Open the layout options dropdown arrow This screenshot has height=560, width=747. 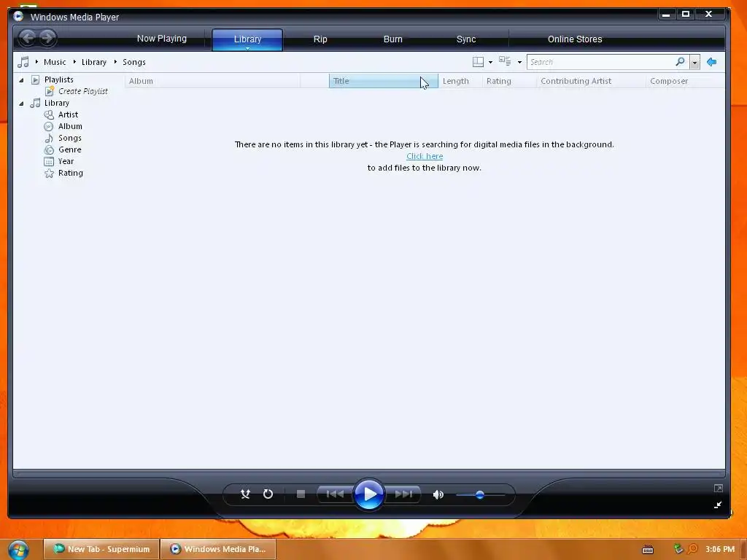(491, 63)
